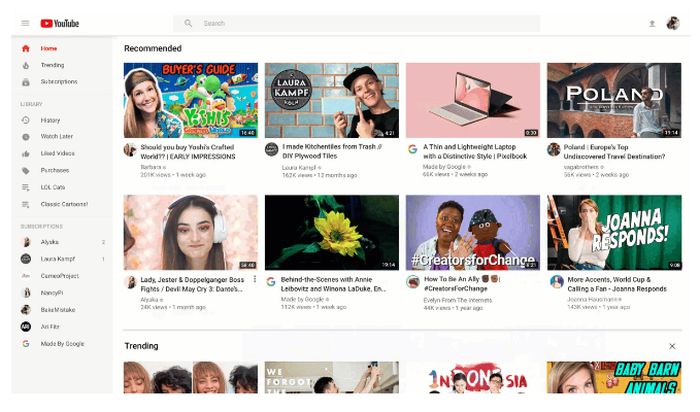Open Made By Google subscription

[62, 344]
